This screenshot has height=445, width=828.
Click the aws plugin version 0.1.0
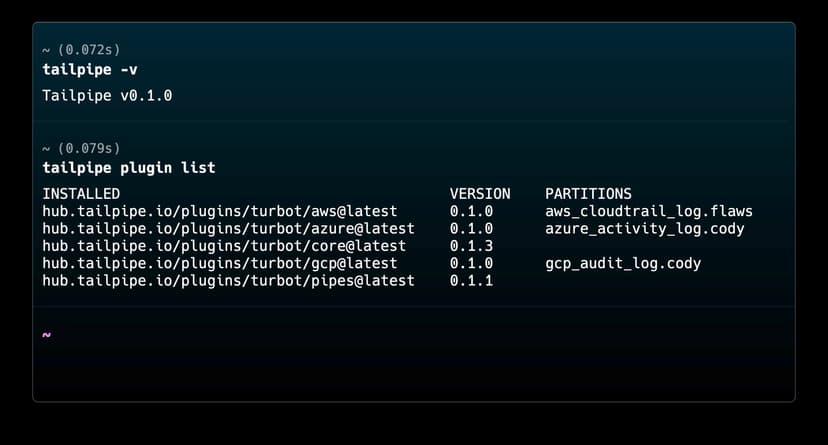471,211
